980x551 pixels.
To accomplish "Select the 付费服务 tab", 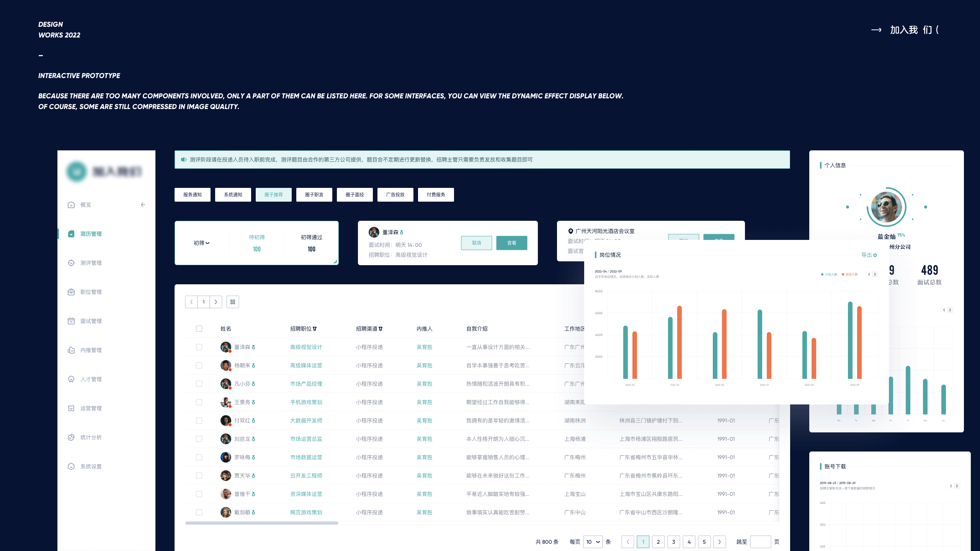I will coord(436,195).
